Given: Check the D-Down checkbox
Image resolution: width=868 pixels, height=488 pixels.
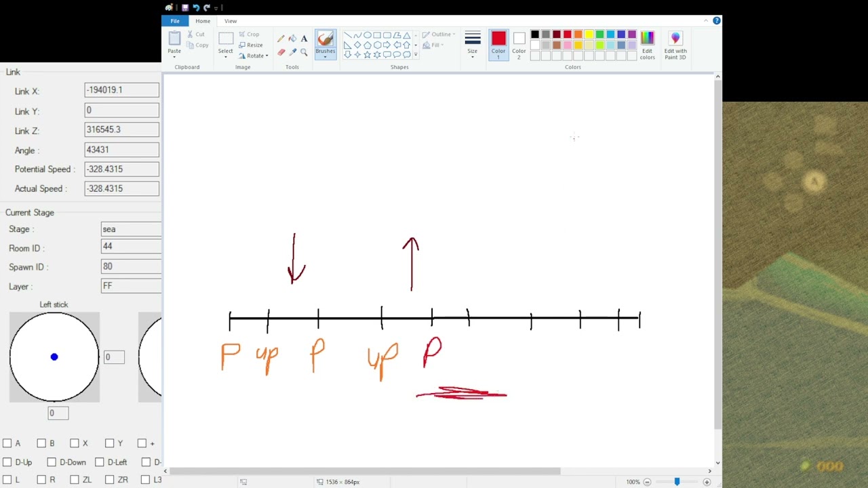Looking at the screenshot, I should click(x=52, y=462).
